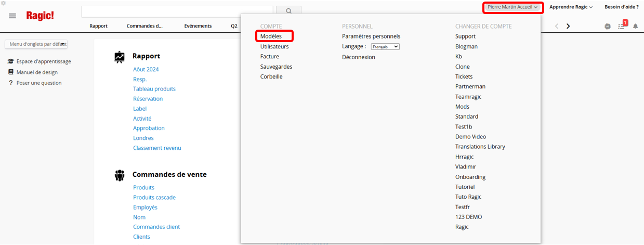
Task: Expand the Apprendre Ragic menu
Action: (571, 7)
